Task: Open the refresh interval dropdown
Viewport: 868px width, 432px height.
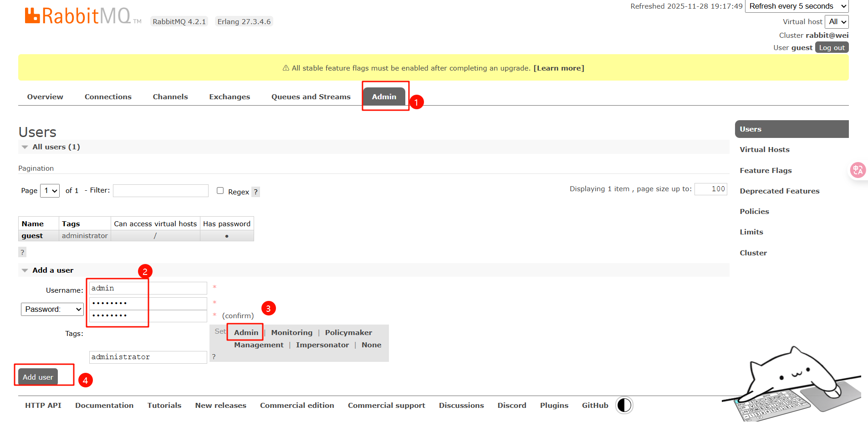Action: point(797,6)
